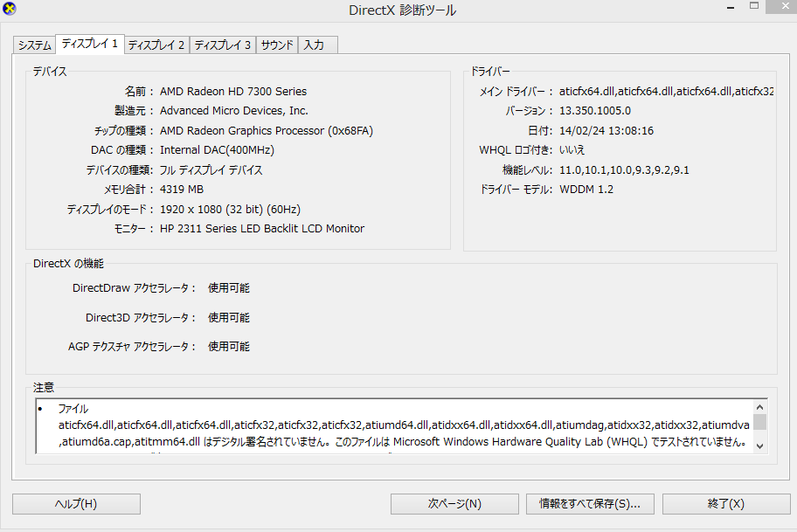
Task: Click the フル ディスプレイ デバイス value
Action: coord(211,170)
